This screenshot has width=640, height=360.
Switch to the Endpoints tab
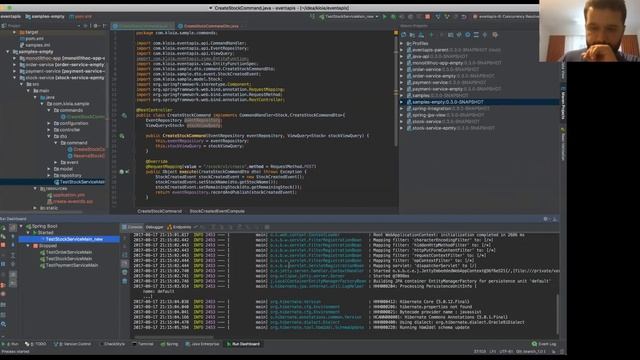click(179, 227)
